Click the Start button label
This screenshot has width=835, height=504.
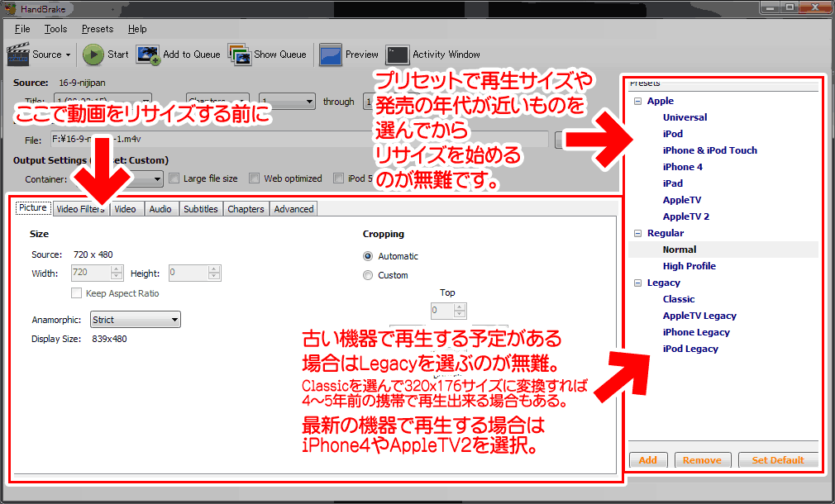(117, 55)
